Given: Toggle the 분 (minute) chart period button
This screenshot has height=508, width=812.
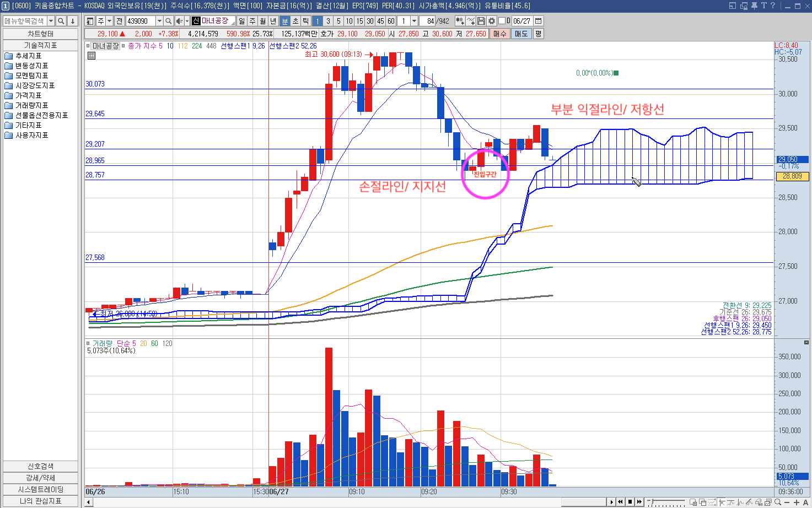Looking at the screenshot, I should [x=284, y=21].
